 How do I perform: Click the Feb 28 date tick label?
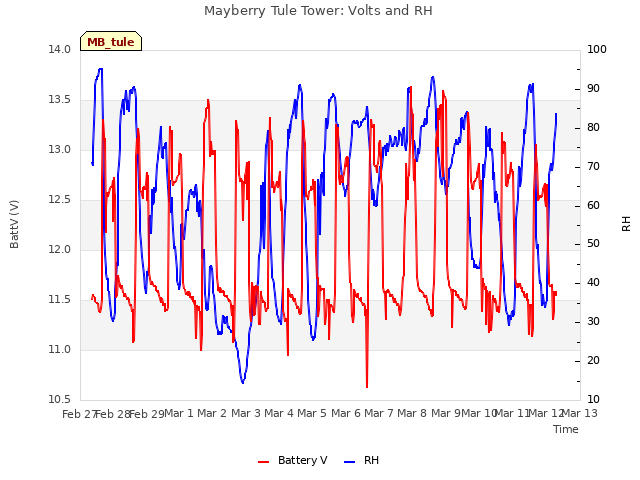click(113, 414)
